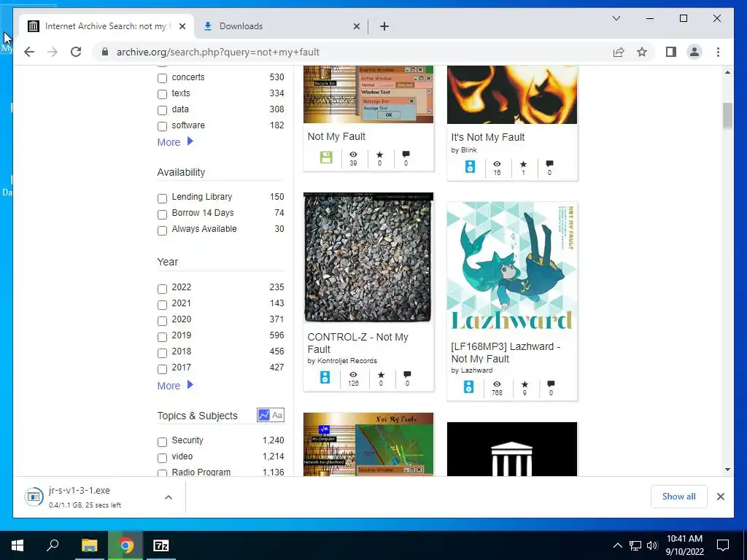Click the audio icon under Lazhward item

[469, 386]
